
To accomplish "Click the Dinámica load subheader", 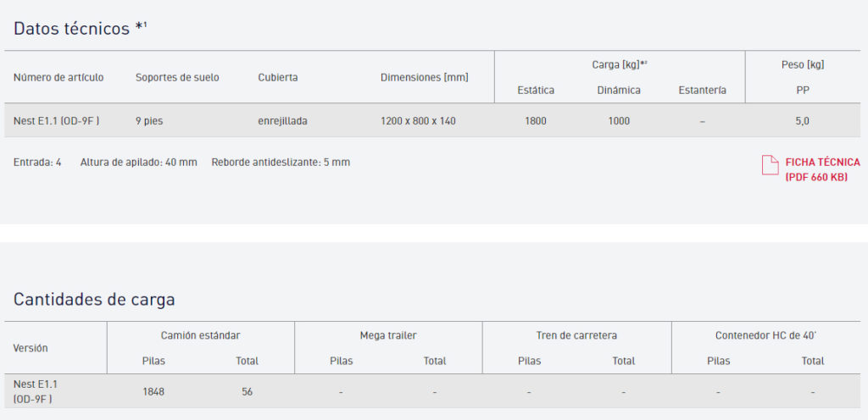I will tap(619, 90).
